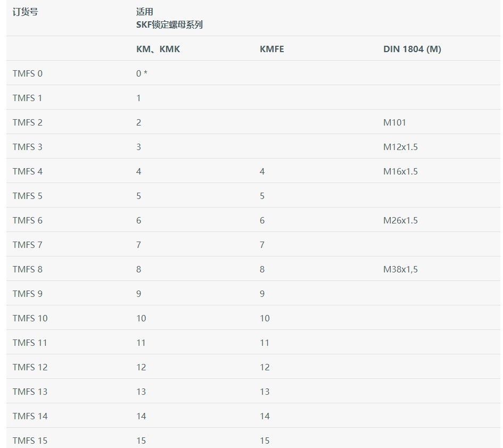This screenshot has width=503, height=448.
Task: Click the KM value 14 in the TMFS 14 row
Action: point(141,416)
